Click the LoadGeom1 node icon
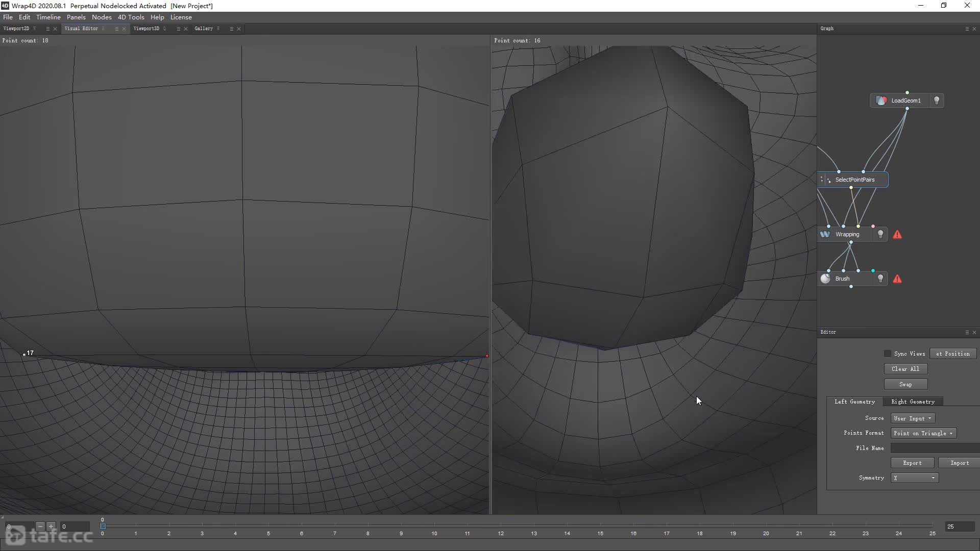 881,101
